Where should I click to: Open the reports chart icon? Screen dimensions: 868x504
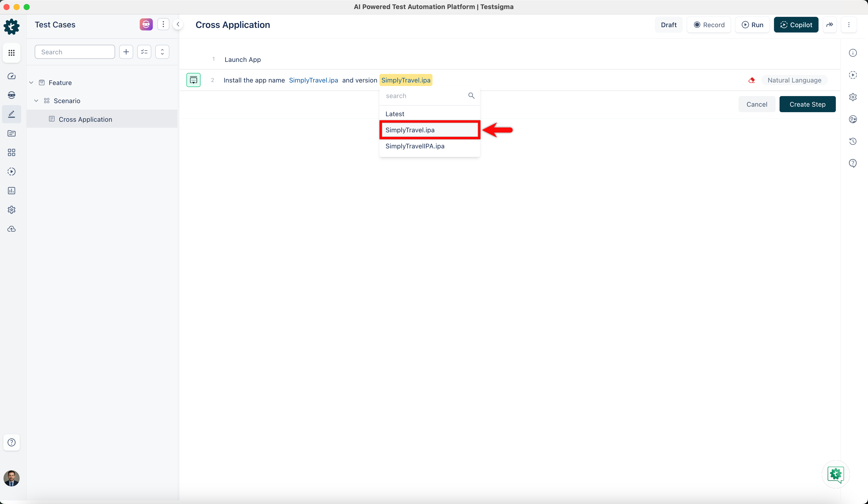(x=11, y=191)
